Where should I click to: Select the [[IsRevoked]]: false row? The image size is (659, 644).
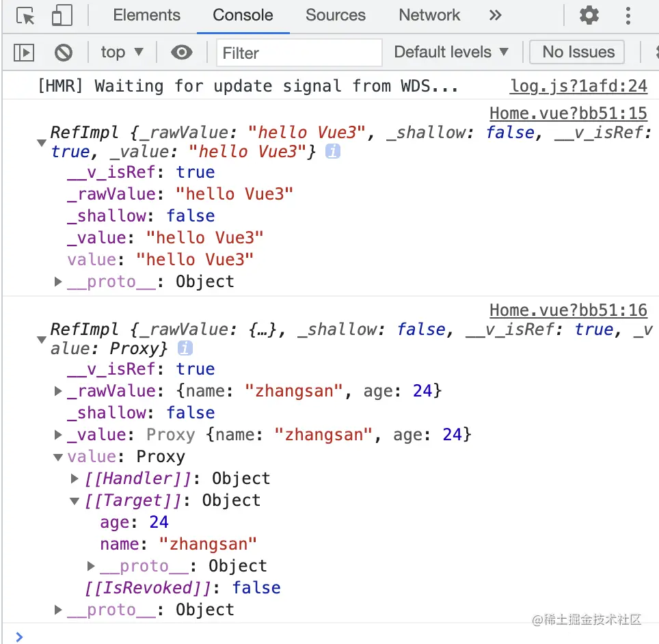(183, 588)
